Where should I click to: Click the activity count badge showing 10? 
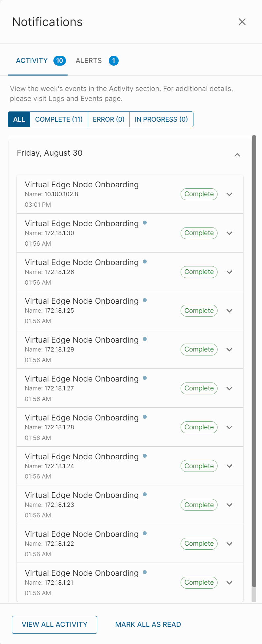pyautogui.click(x=60, y=61)
